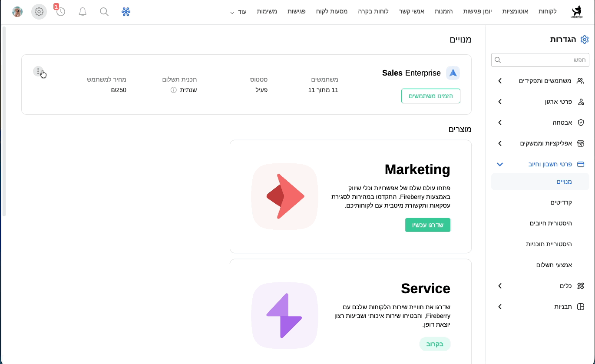Open משימות tab in top navigation
Viewport: 595px width, 364px height.
(x=267, y=11)
